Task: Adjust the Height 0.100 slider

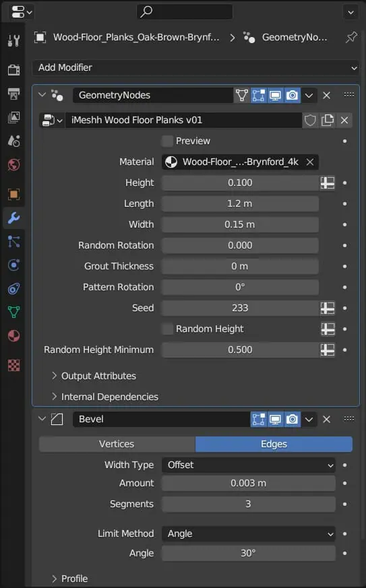Action: tap(240, 183)
